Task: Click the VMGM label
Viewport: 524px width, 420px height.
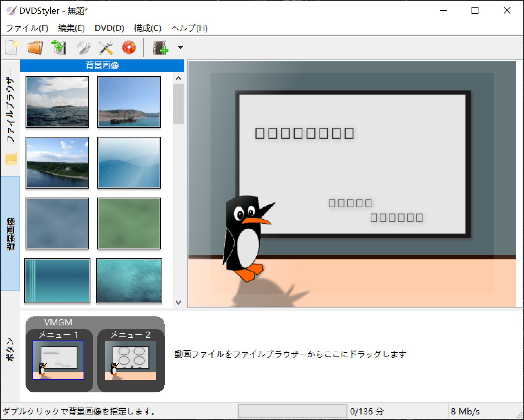Action: click(58, 322)
